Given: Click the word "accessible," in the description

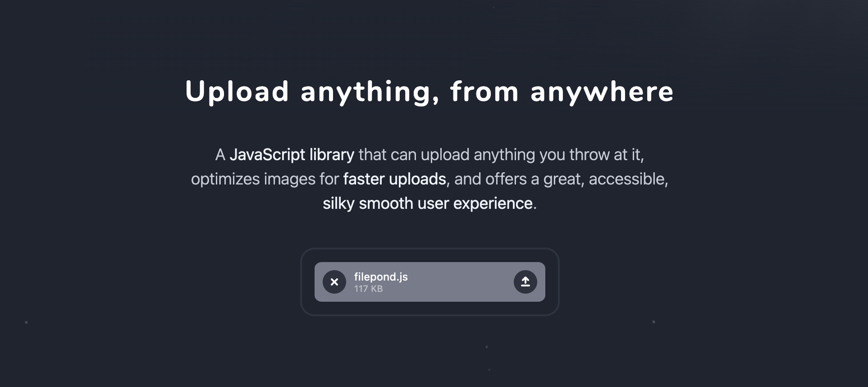Looking at the screenshot, I should point(628,179).
